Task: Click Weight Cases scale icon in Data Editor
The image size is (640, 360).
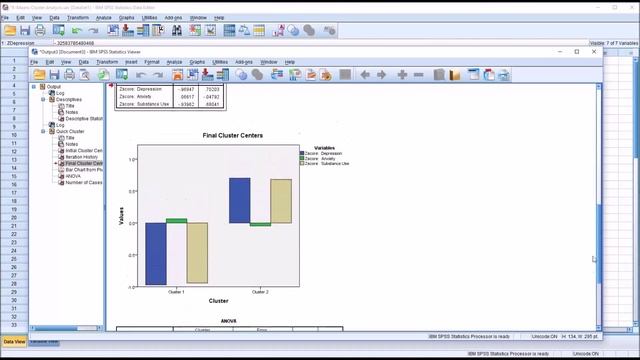Action: coord(244,30)
